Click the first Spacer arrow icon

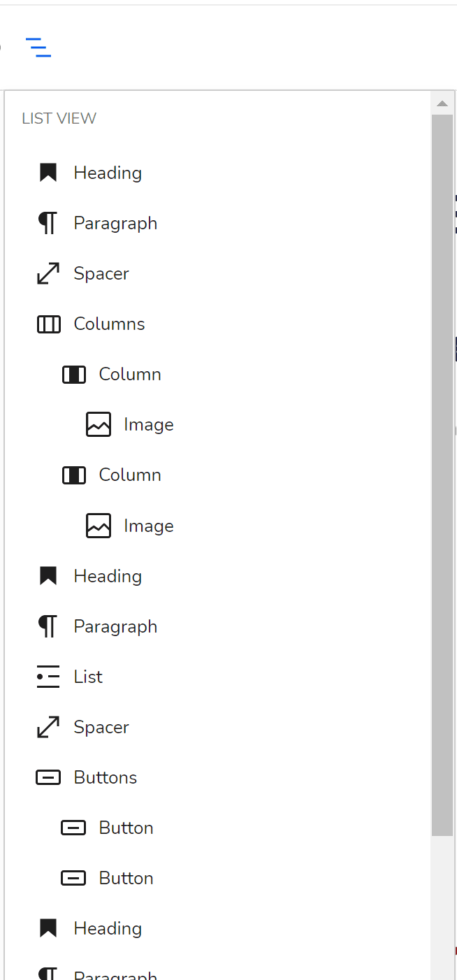pyautogui.click(x=48, y=273)
